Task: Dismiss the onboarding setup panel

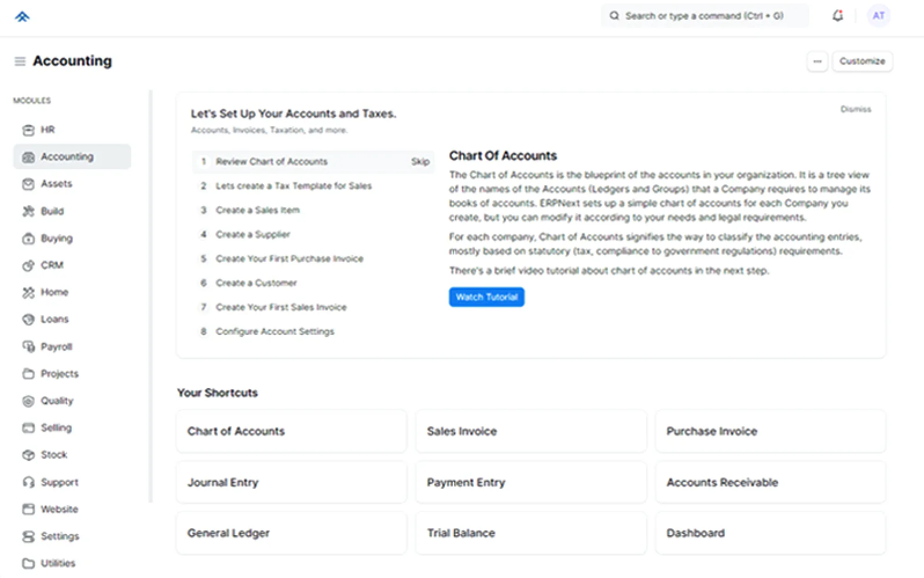Action: 855,109
